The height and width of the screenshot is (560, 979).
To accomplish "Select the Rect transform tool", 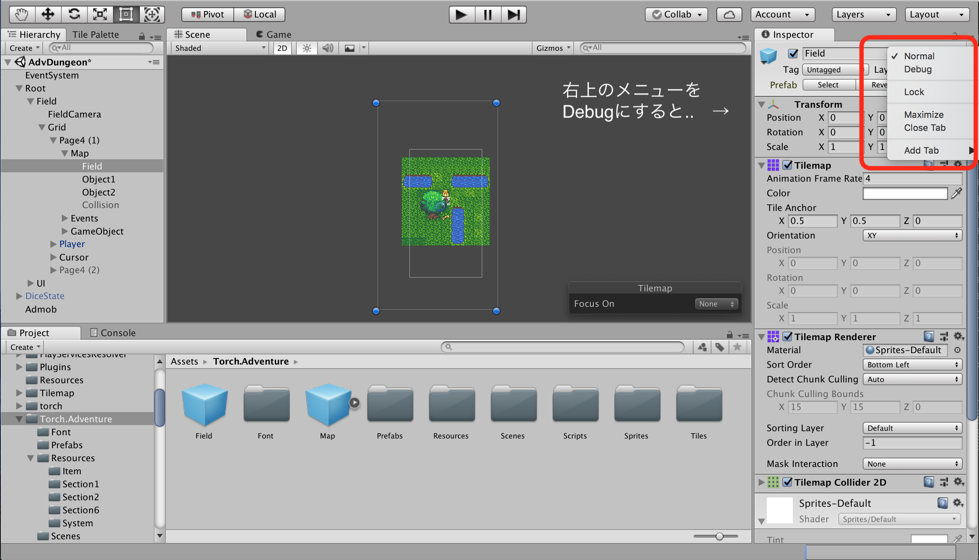I will point(126,15).
